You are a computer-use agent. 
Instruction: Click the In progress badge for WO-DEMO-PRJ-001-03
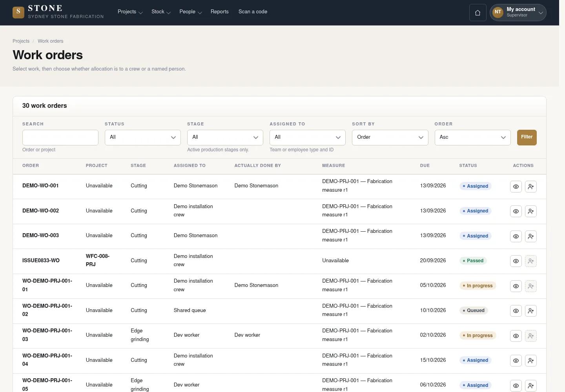pyautogui.click(x=478, y=336)
